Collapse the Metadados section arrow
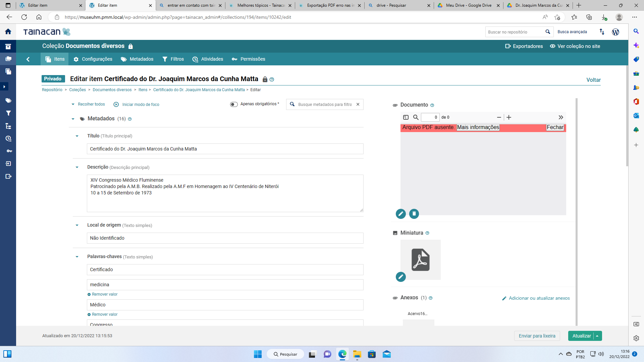This screenshot has height=362, width=644. pyautogui.click(x=73, y=119)
